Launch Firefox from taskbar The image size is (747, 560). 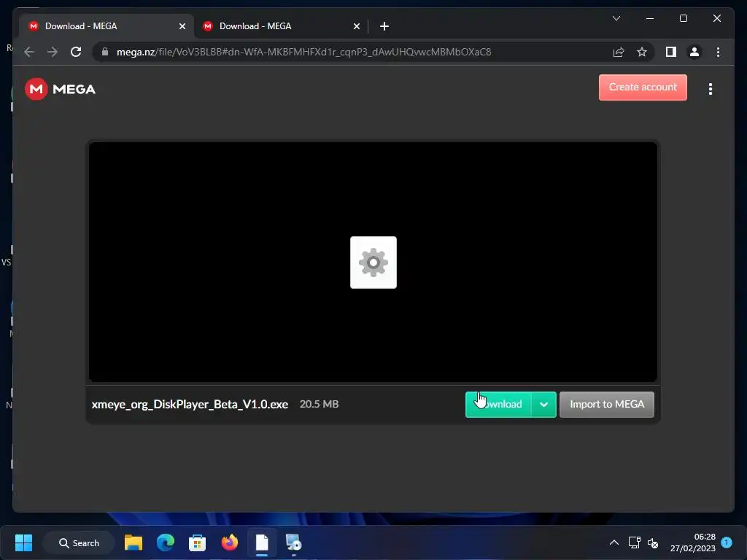[x=229, y=542]
